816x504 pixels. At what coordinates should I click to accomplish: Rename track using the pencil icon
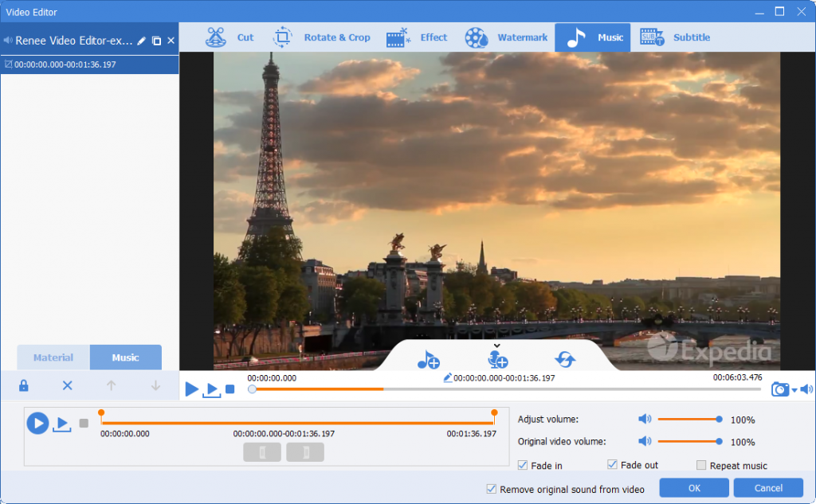pyautogui.click(x=142, y=41)
